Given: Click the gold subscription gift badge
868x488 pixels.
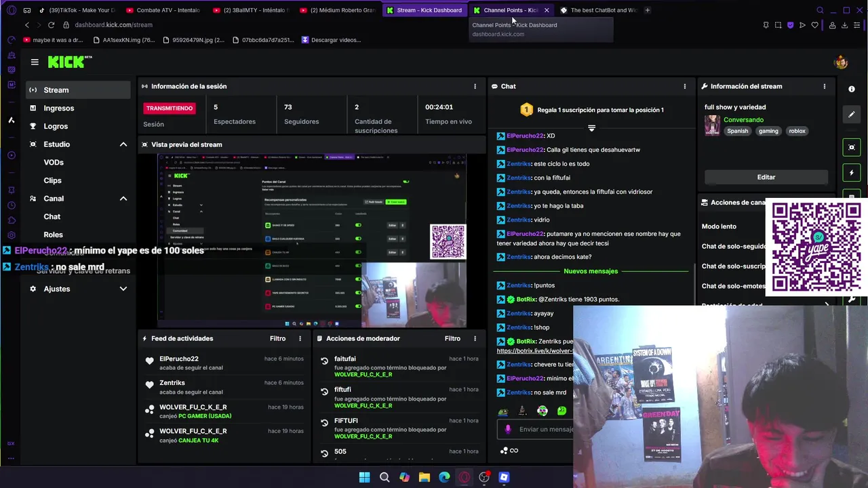Looking at the screenshot, I should 526,110.
